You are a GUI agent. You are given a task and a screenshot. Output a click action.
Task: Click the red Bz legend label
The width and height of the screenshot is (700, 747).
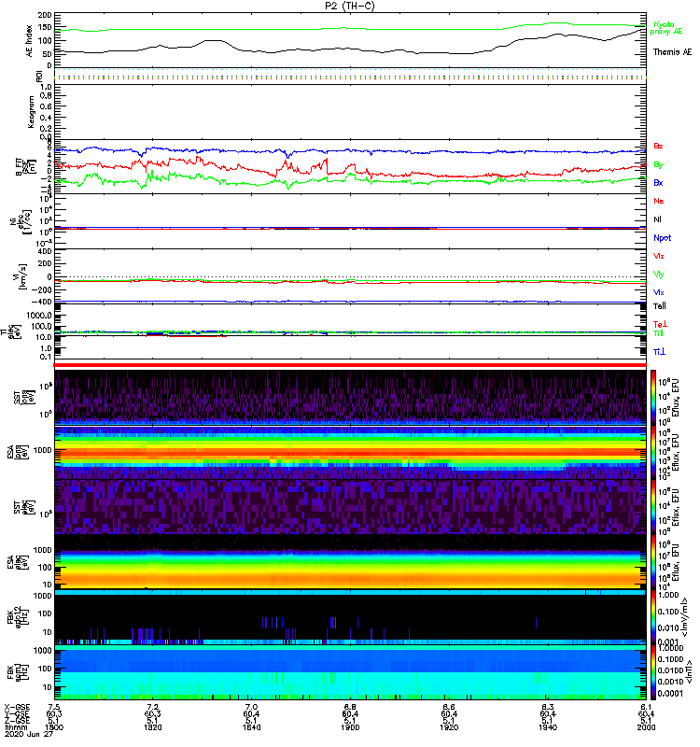point(658,146)
